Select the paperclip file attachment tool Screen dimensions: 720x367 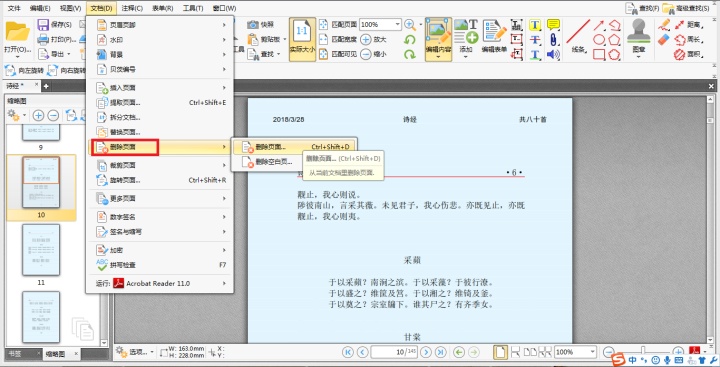pos(553,40)
